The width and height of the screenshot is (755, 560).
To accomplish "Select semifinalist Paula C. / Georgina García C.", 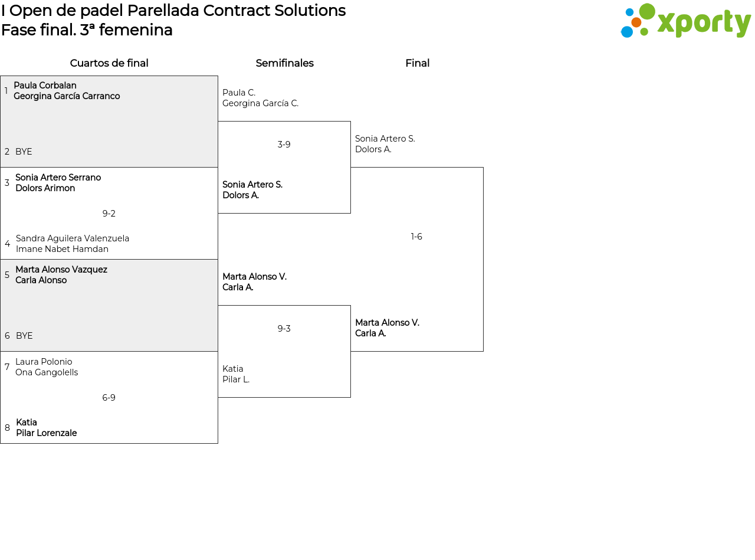I will 260,98.
